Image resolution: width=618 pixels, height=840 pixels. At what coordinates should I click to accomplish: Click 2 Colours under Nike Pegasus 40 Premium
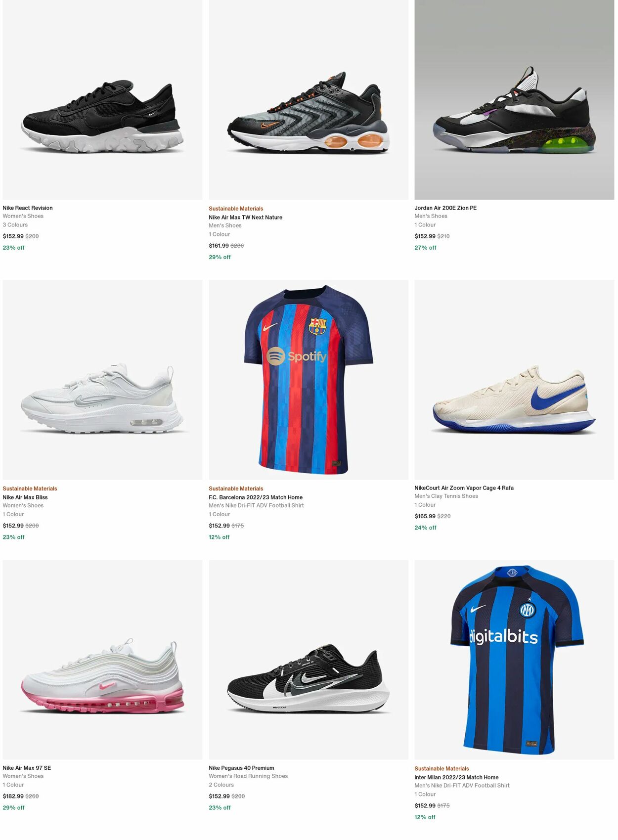pyautogui.click(x=221, y=785)
